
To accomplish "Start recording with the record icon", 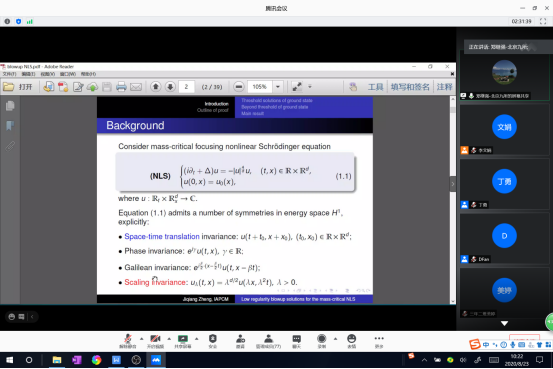I will [322, 341].
